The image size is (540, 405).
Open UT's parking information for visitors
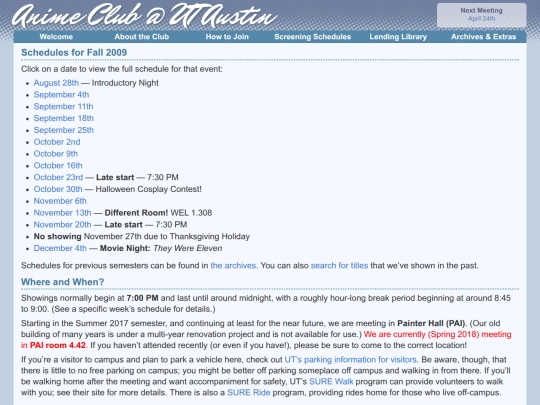351,360
